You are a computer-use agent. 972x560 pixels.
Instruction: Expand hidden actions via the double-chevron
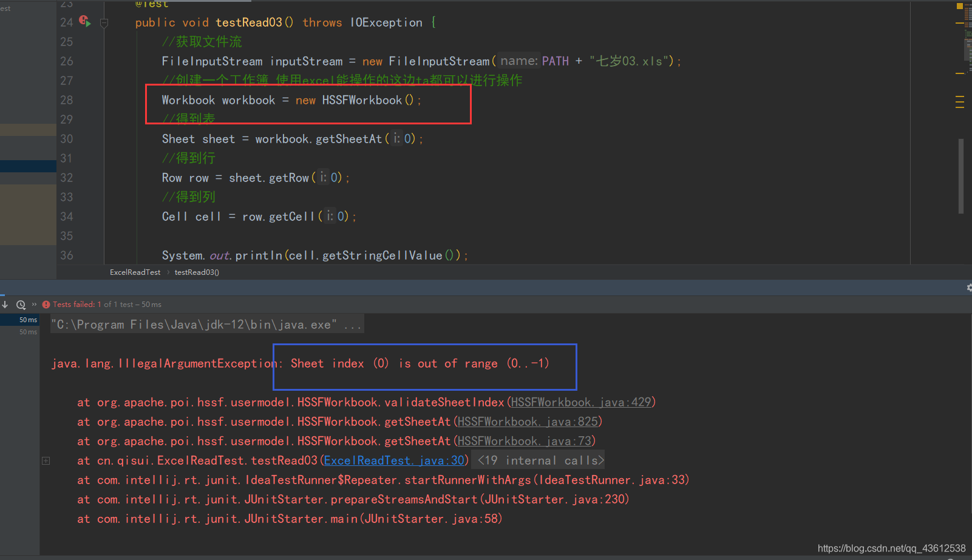35,304
